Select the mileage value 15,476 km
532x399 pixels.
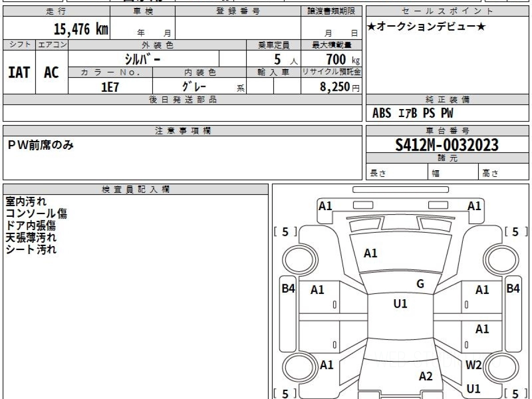point(81,29)
